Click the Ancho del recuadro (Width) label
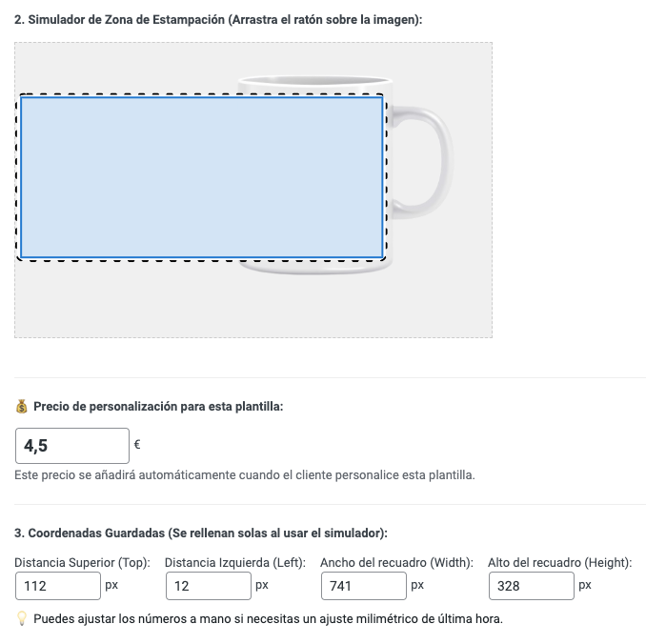 pyautogui.click(x=396, y=563)
